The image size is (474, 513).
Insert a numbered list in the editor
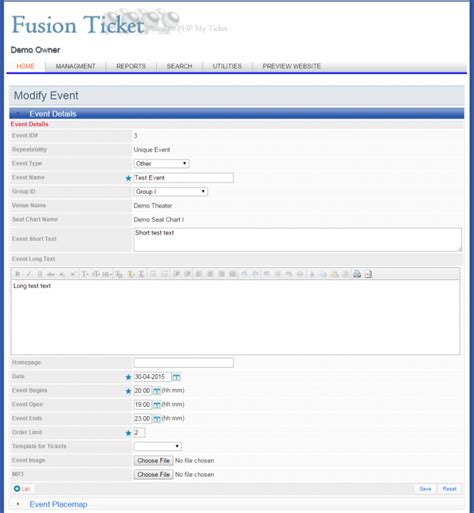pos(164,274)
